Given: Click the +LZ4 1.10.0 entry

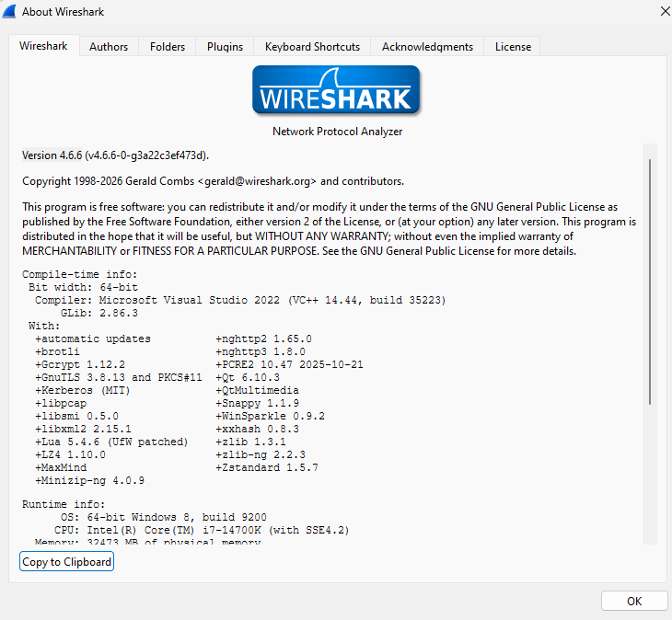Looking at the screenshot, I should [70, 454].
